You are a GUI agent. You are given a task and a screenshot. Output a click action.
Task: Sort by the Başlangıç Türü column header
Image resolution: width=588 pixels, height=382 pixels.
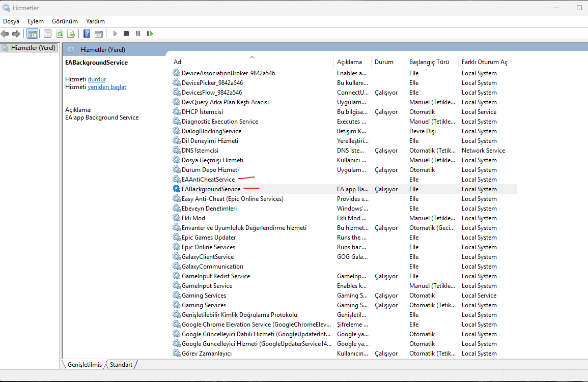(x=432, y=62)
